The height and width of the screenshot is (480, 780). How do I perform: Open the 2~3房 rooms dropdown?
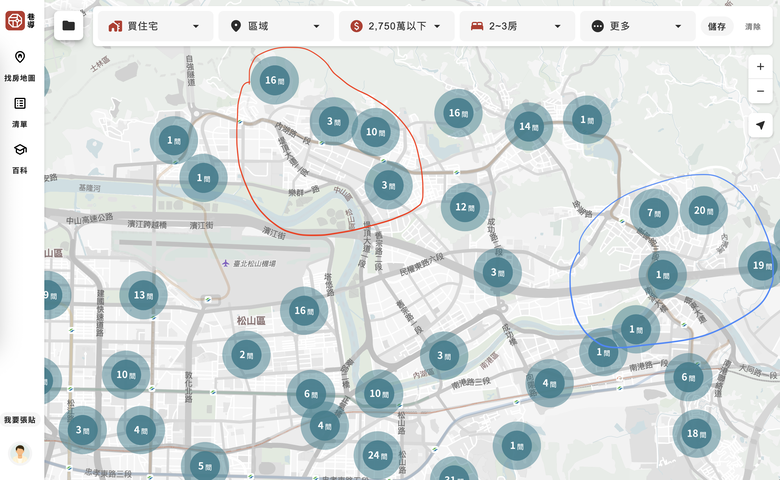point(517,26)
